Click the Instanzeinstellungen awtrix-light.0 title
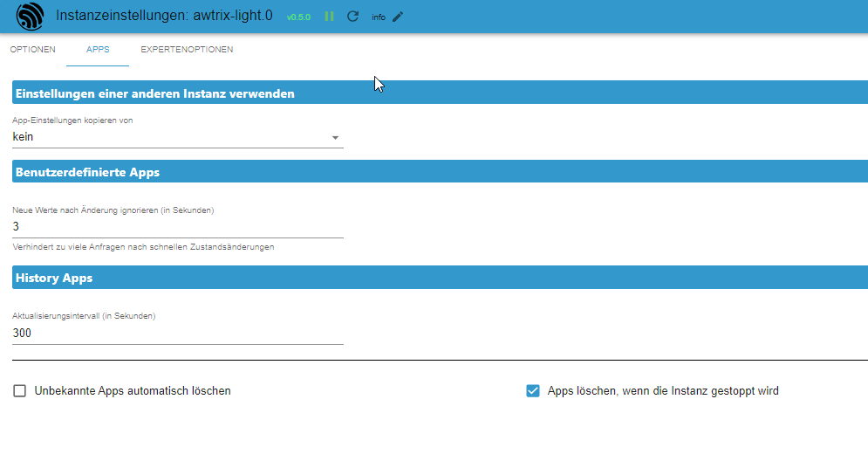Viewport: 868px width, 468px height. pyautogui.click(x=164, y=16)
